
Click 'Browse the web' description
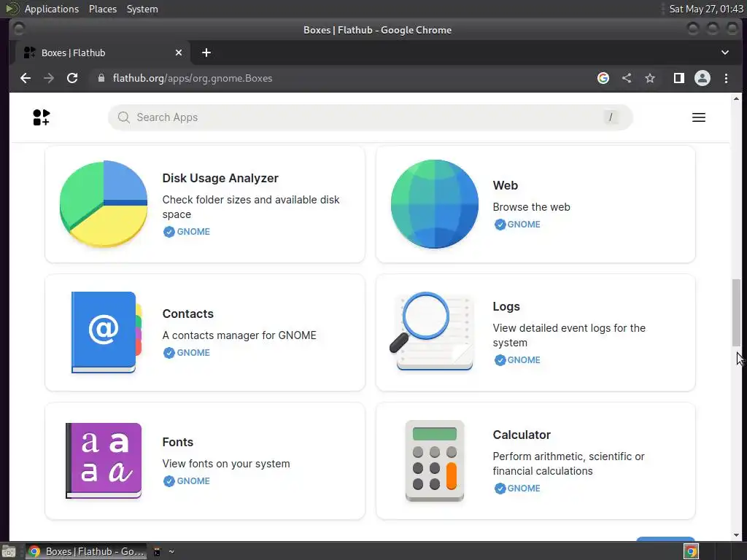531,207
